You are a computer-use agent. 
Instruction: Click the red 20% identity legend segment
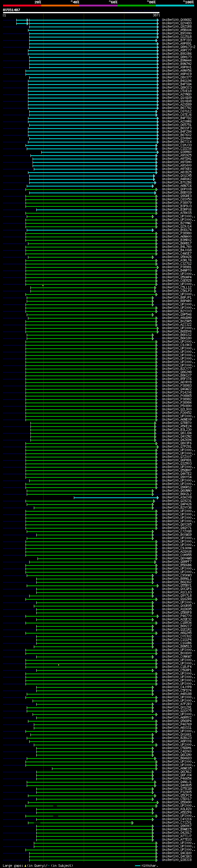click(22, 6)
